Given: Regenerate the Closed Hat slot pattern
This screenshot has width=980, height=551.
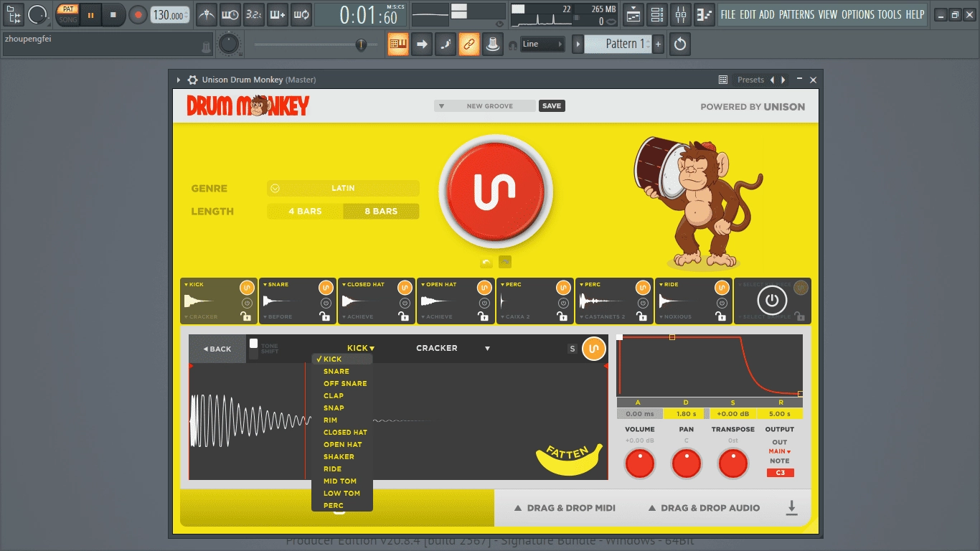Looking at the screenshot, I should pos(404,288).
